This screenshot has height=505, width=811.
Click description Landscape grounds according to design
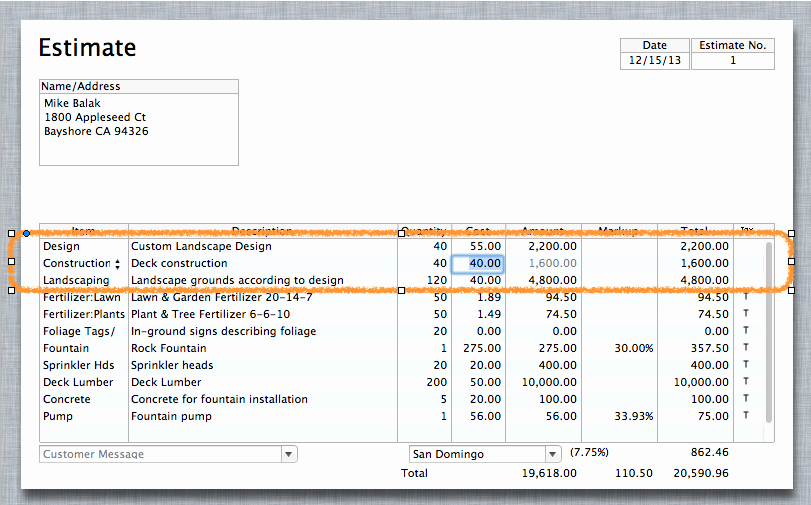point(237,280)
